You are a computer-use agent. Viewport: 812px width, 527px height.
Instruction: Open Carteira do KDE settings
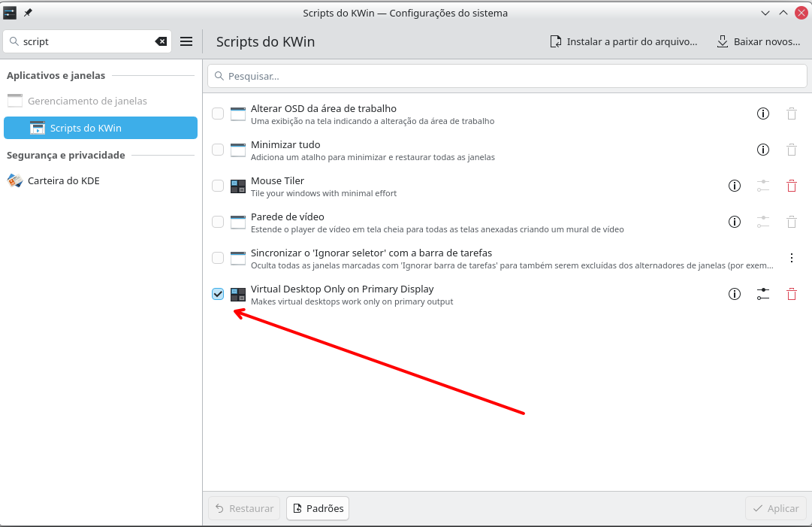click(x=63, y=180)
